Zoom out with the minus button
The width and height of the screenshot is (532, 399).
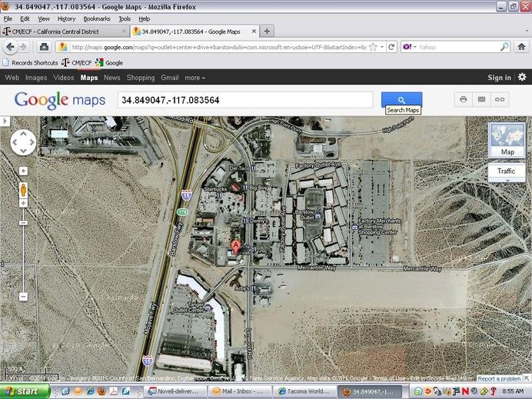[23, 297]
